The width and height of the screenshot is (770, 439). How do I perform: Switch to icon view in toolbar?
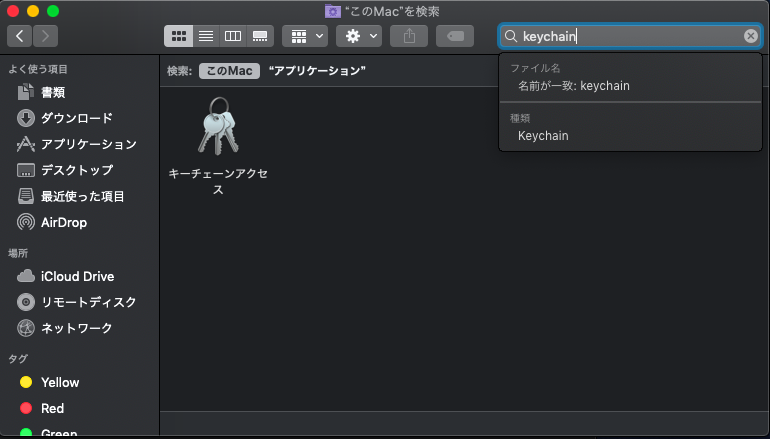coord(179,36)
